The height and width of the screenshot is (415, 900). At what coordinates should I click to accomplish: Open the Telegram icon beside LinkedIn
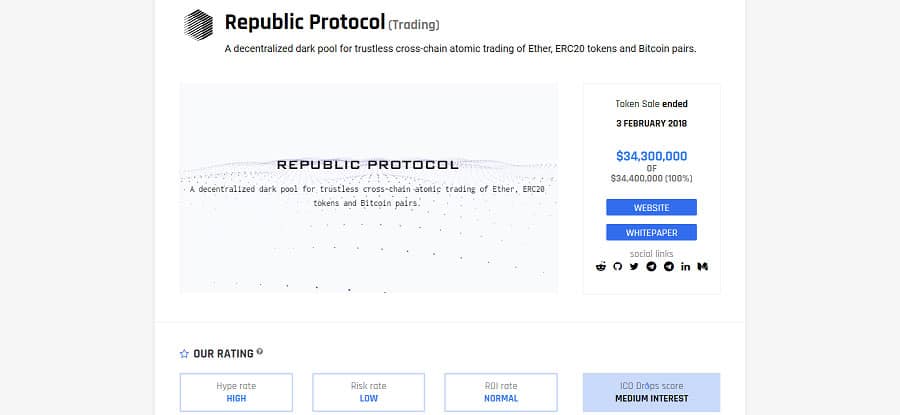(668, 267)
